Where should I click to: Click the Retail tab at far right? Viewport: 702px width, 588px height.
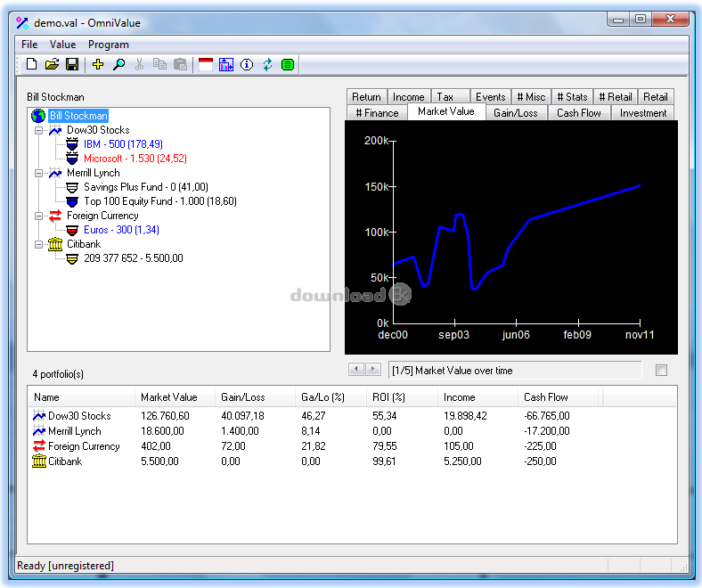656,97
